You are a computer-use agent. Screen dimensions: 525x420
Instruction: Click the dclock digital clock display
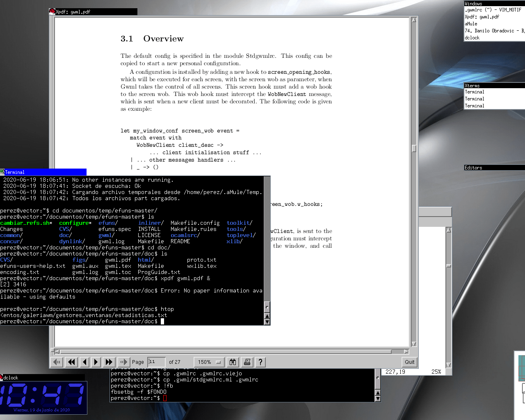click(x=43, y=395)
